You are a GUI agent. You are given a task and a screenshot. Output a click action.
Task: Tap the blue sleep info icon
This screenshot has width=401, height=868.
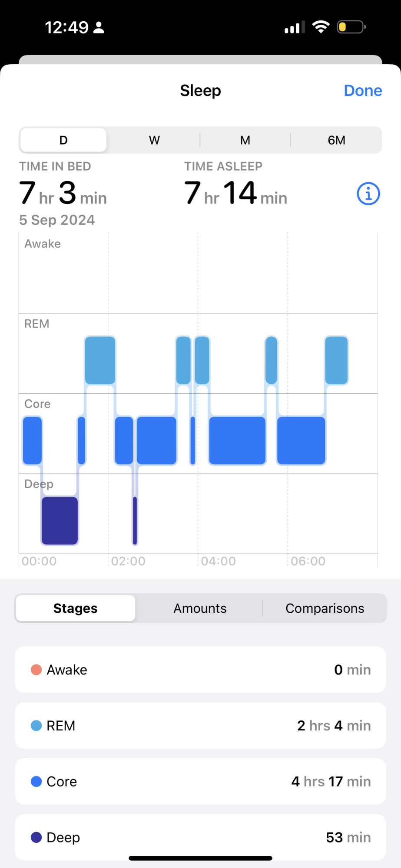click(x=368, y=194)
